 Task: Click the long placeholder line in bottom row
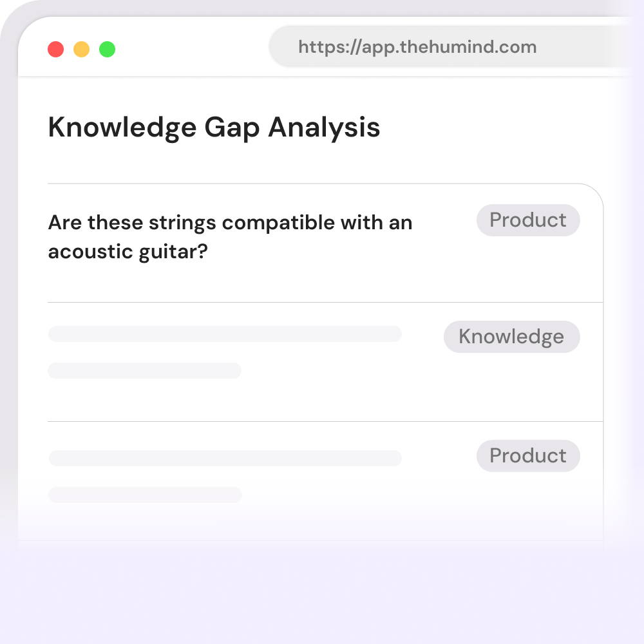pos(225,458)
